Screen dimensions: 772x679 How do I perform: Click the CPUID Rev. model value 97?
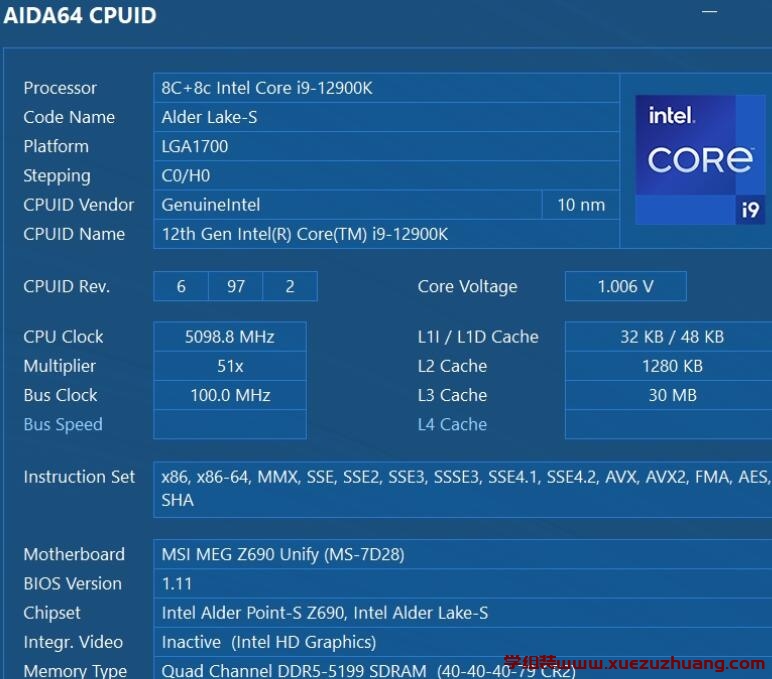(x=236, y=286)
